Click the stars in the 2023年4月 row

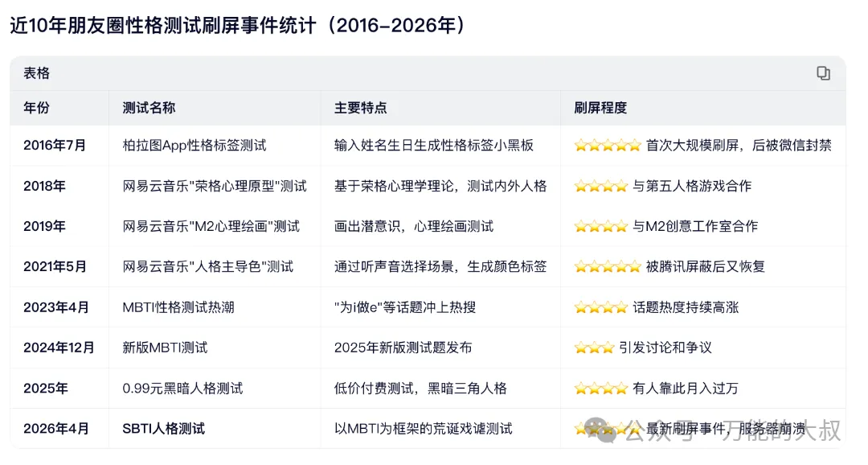(600, 307)
